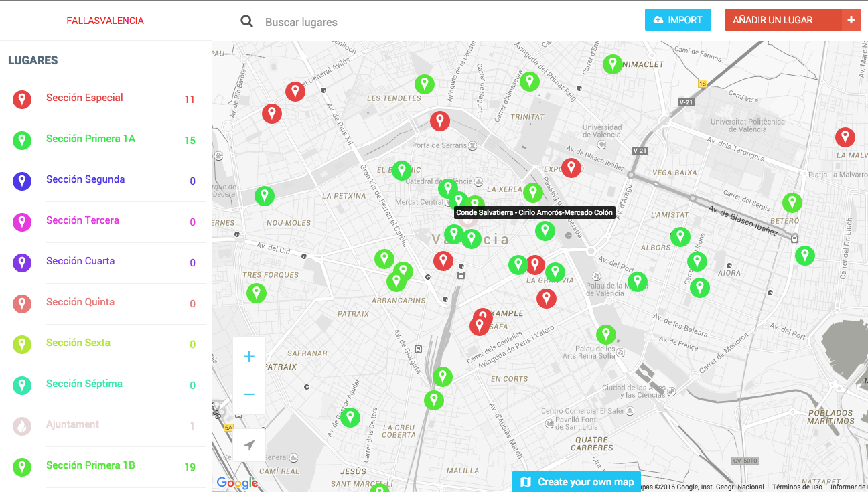The image size is (868, 492).
Task: Select the Sección Cuarta category
Action: click(x=80, y=261)
